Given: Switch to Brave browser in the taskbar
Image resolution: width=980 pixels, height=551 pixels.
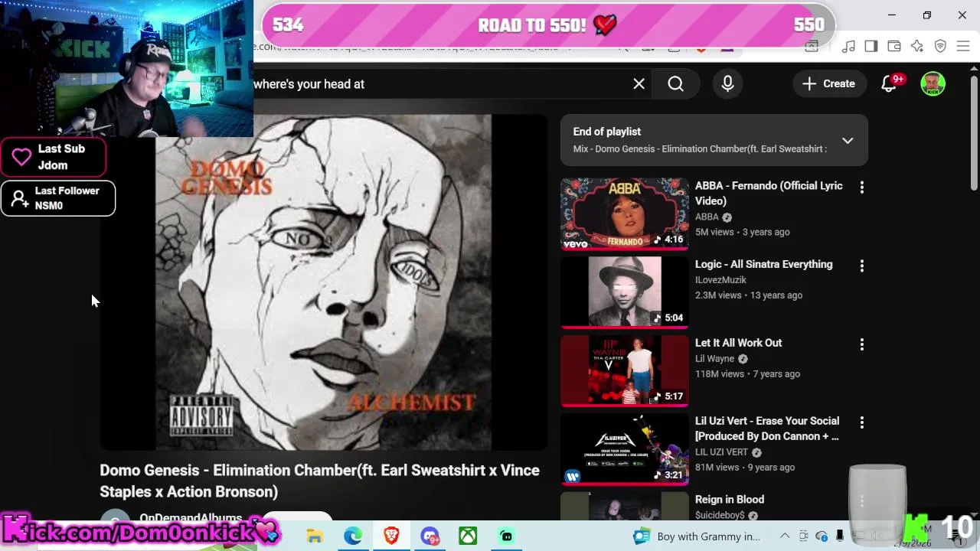Looking at the screenshot, I should (x=391, y=536).
